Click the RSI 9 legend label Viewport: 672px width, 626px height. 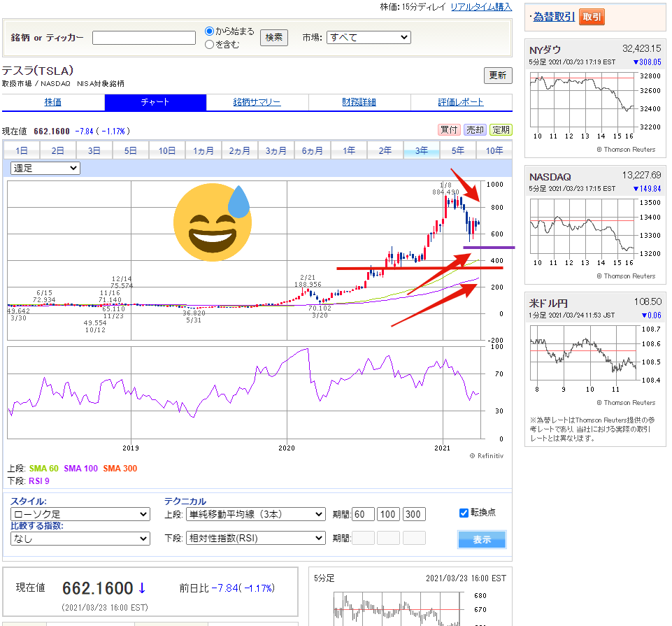coord(39,481)
